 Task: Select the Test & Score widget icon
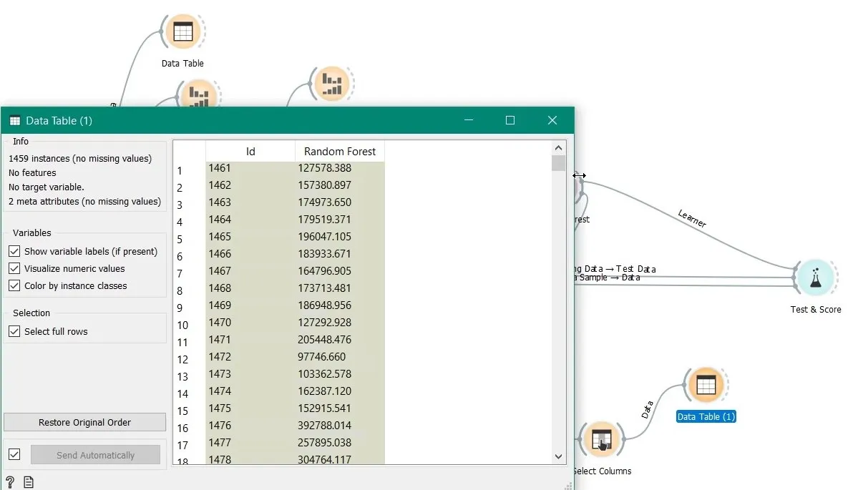(x=815, y=279)
